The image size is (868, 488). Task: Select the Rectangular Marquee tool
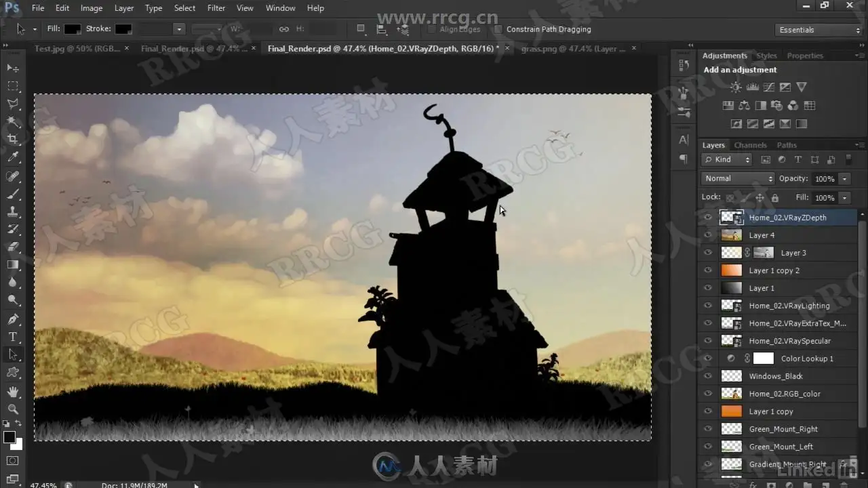point(13,86)
